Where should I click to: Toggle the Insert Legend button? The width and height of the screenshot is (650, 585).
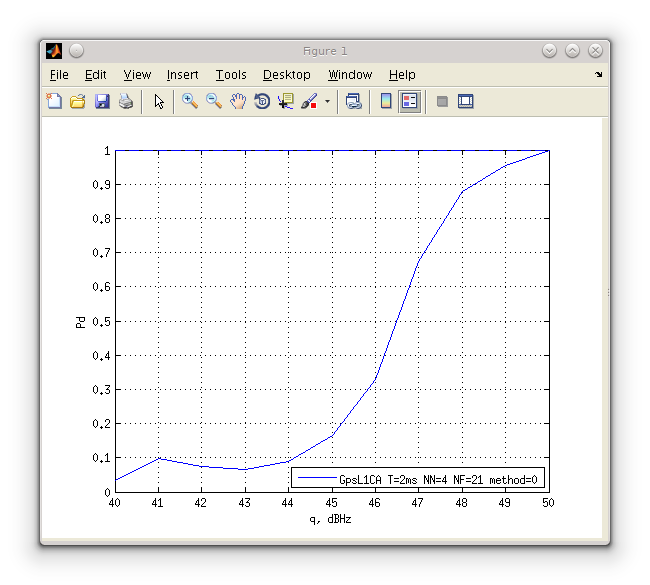pos(410,101)
